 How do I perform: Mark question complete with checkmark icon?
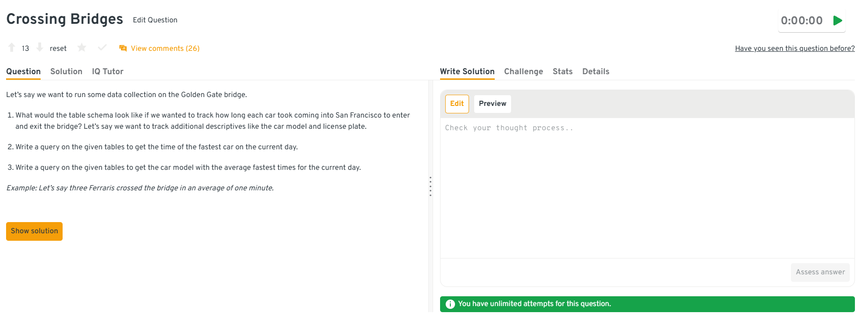coord(102,48)
